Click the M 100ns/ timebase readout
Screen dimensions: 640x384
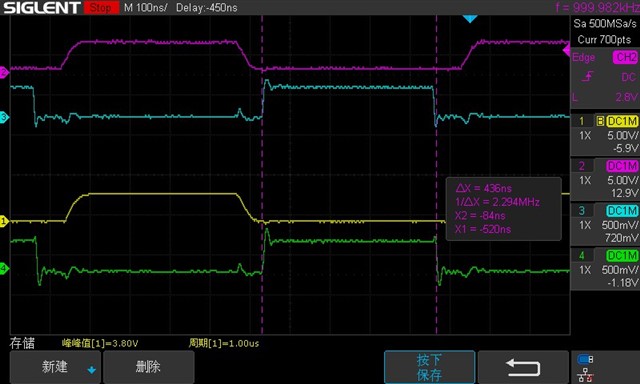(145, 7)
